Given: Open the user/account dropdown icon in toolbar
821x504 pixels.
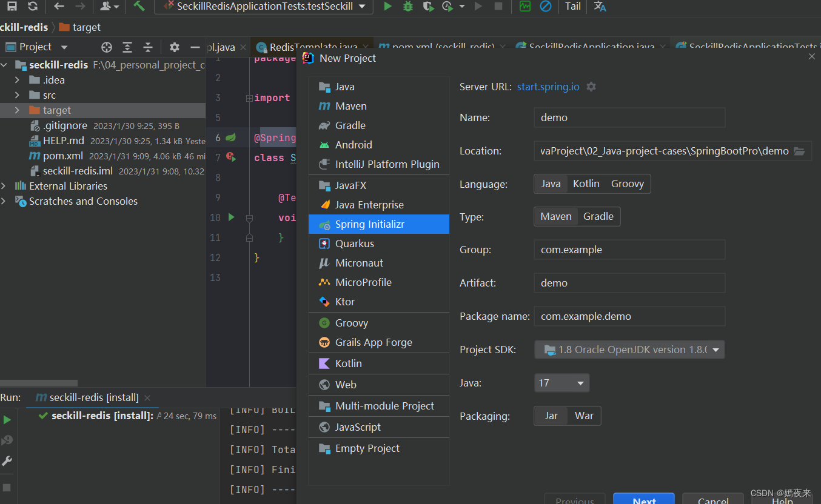Looking at the screenshot, I should pyautogui.click(x=109, y=6).
